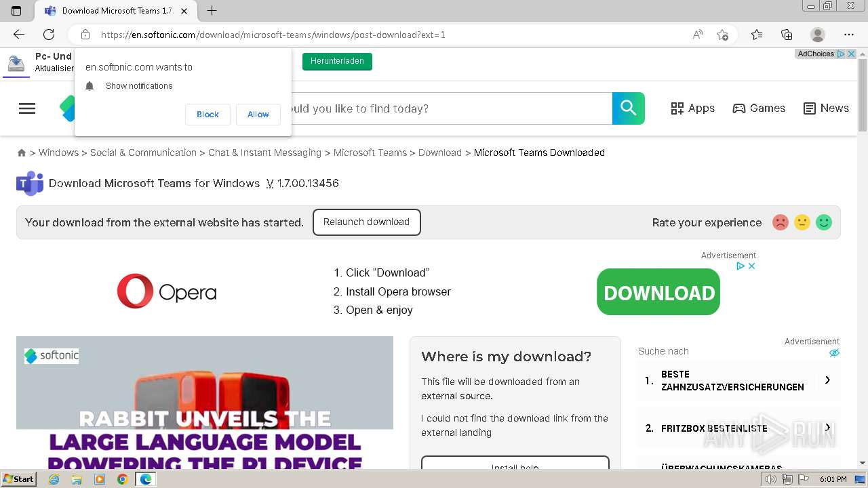The width and height of the screenshot is (868, 488).
Task: Click the 6:01 PM taskbar clock
Action: 833,480
